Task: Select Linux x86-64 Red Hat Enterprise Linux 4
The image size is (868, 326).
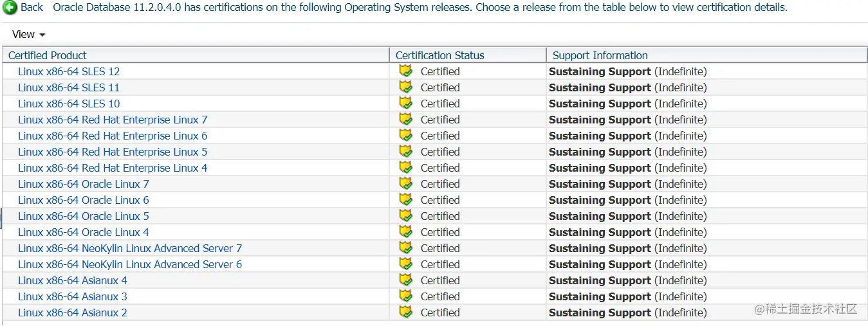Action: click(x=113, y=168)
